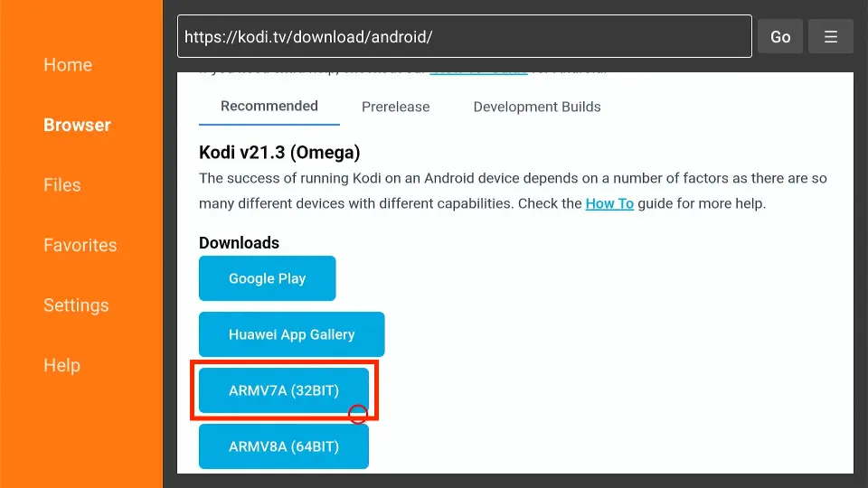Image resolution: width=868 pixels, height=488 pixels.
Task: Open Favorites in the sidebar
Action: [x=80, y=245]
